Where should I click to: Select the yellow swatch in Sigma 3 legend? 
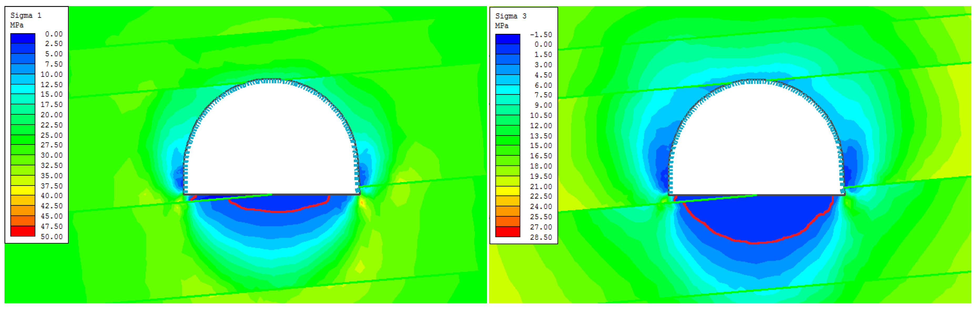coord(507,191)
